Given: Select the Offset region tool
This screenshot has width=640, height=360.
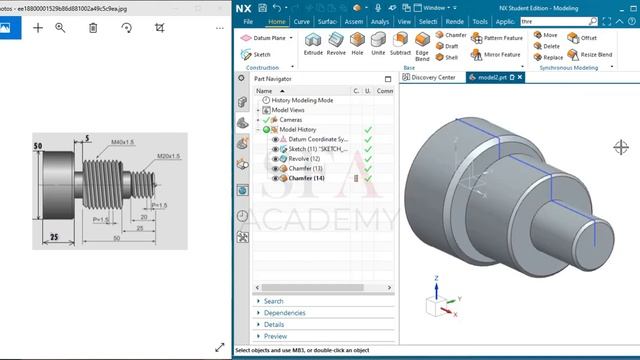Looking at the screenshot, I should (582, 38).
